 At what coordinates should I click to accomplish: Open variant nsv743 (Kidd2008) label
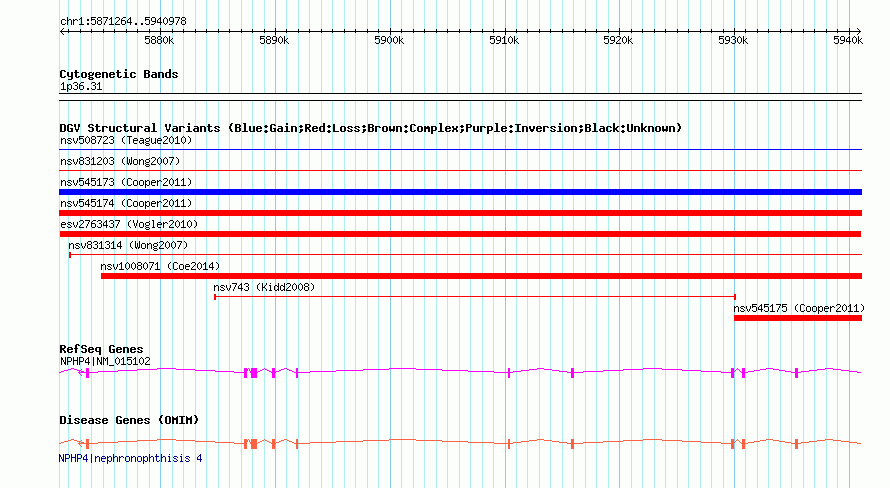click(264, 287)
